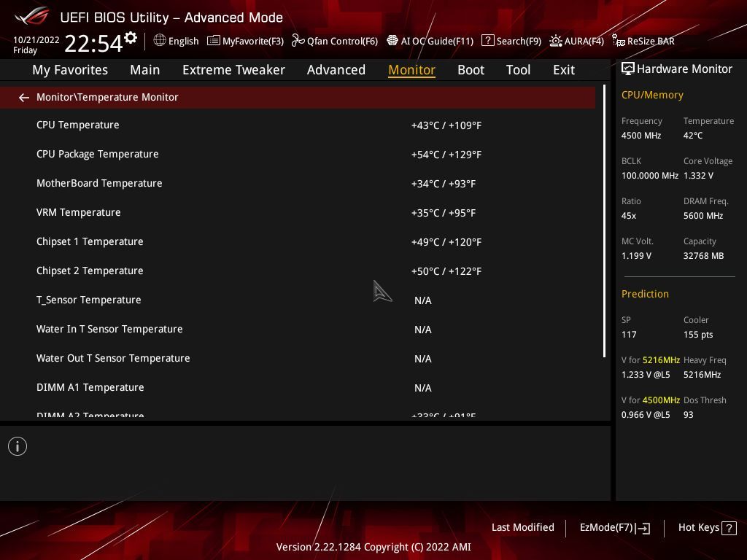This screenshot has height=560, width=747.
Task: Switch to the Main tab
Action: coord(145,70)
